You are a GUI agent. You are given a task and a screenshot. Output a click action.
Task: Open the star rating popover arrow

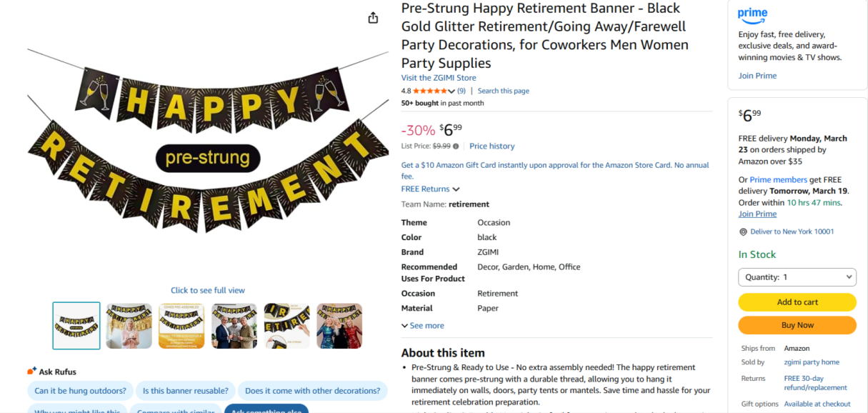coord(452,91)
